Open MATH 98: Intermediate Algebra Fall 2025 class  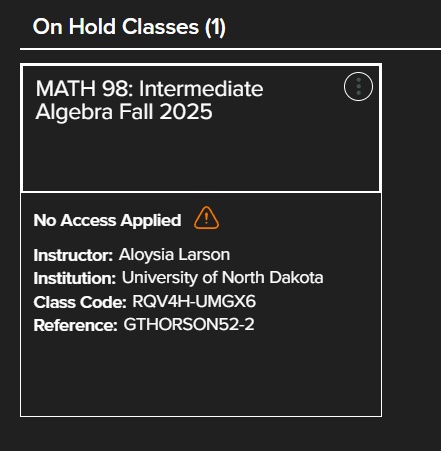pyautogui.click(x=149, y=100)
